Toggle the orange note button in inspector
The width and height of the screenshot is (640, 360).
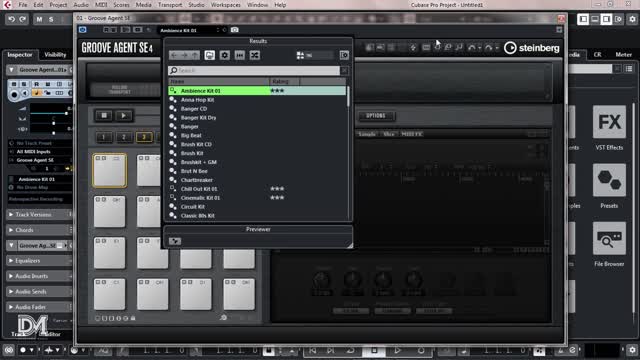[36, 93]
